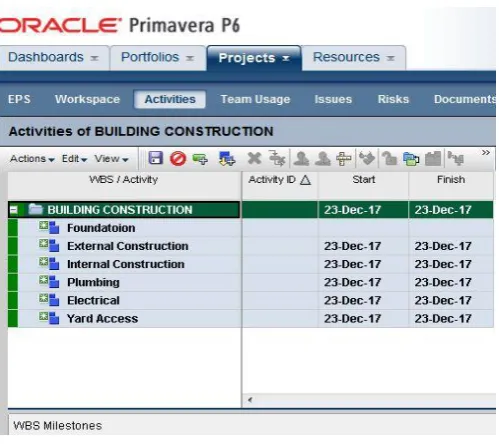The height and width of the screenshot is (444, 499).
Task: Click the red Cancel changes icon
Action: coord(178,158)
